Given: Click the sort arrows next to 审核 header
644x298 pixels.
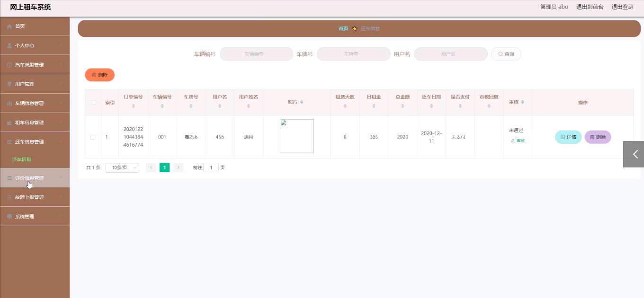Looking at the screenshot, I should click(x=523, y=102).
